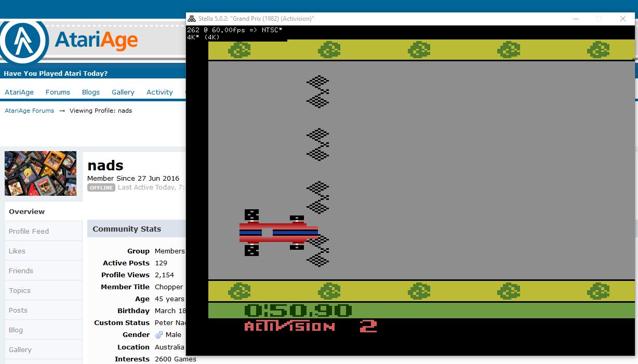Click the 4K* (4K) cartridge info in Stella
Screen dimensions: 638x364
pyautogui.click(x=203, y=37)
